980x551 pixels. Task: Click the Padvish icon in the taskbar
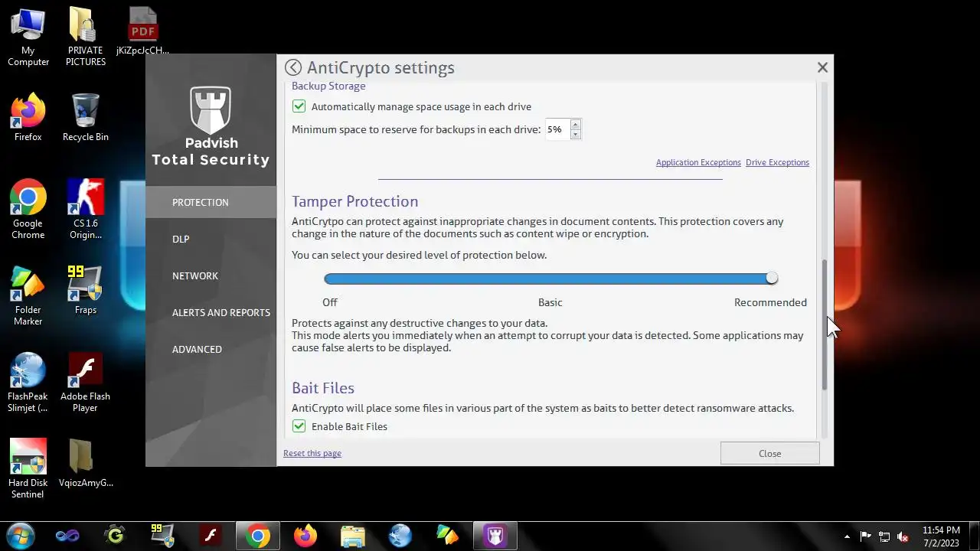(x=495, y=536)
